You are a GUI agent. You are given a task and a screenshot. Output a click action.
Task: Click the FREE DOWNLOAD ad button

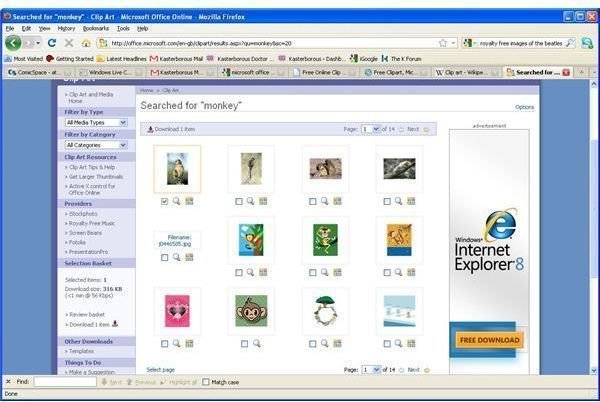coord(489,340)
